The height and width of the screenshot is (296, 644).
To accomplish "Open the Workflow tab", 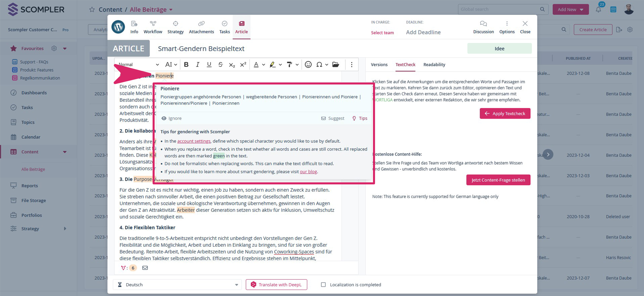I will [x=153, y=27].
